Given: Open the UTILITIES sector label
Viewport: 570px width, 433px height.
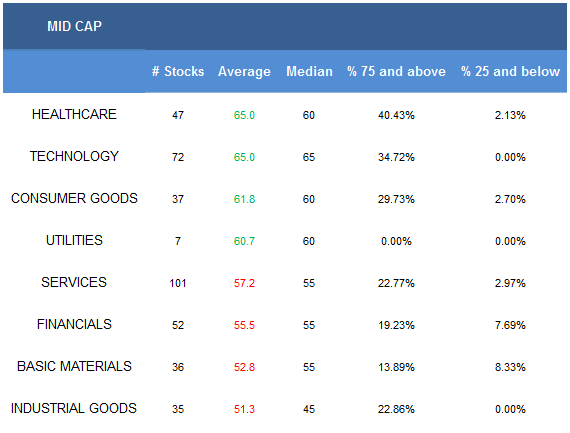Looking at the screenshot, I should (x=74, y=240).
